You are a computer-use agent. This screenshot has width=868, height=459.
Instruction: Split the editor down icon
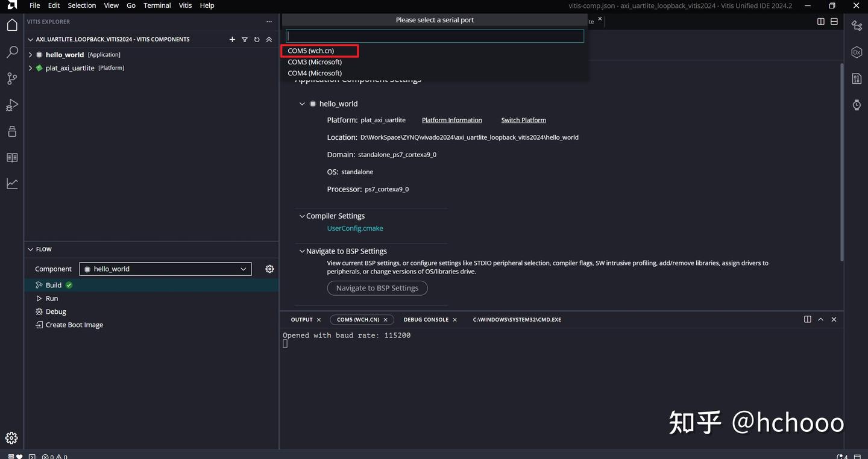pyautogui.click(x=834, y=22)
